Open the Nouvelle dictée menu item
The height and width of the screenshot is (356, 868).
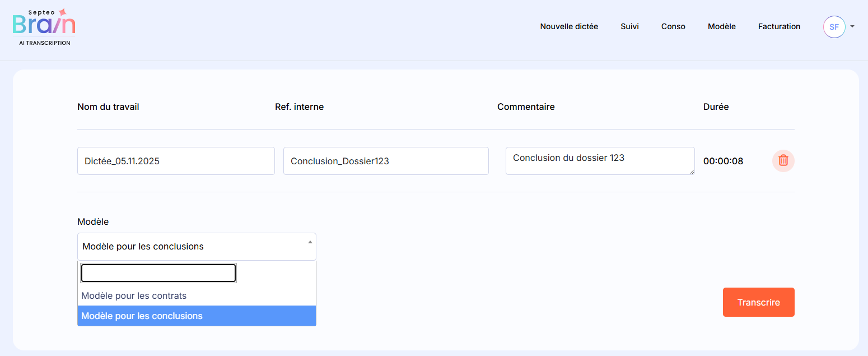pos(569,26)
